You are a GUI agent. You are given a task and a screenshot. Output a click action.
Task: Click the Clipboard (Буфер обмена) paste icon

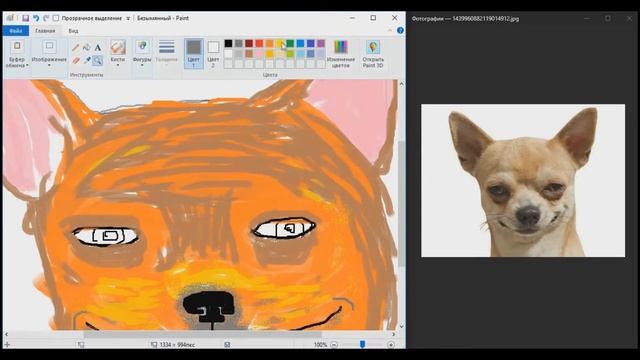pyautogui.click(x=17, y=47)
